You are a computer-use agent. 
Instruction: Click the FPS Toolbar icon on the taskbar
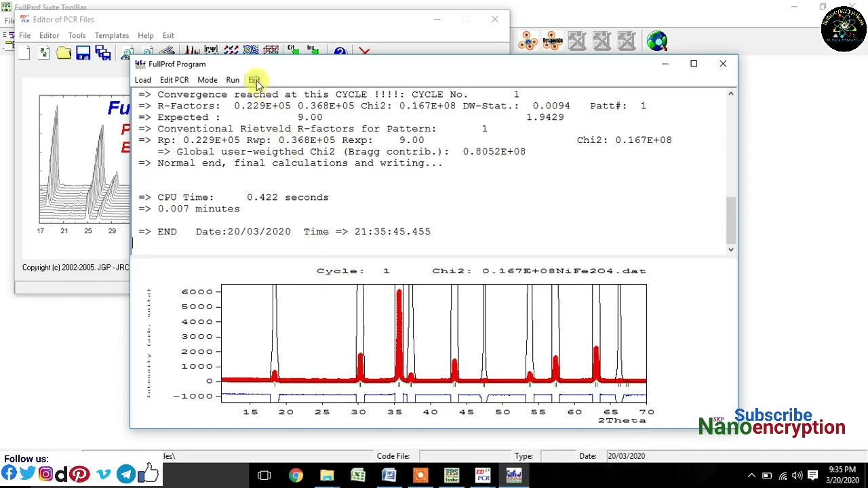(452, 475)
